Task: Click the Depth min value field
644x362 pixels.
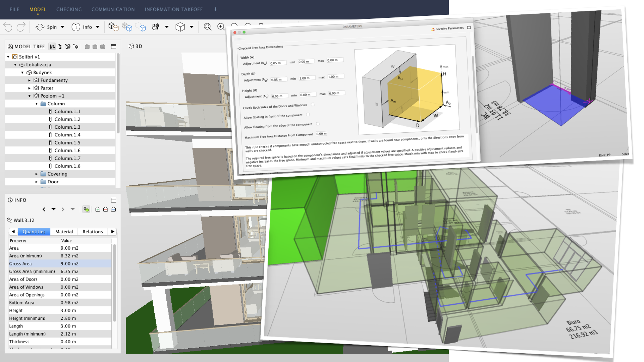Action: [307, 78]
